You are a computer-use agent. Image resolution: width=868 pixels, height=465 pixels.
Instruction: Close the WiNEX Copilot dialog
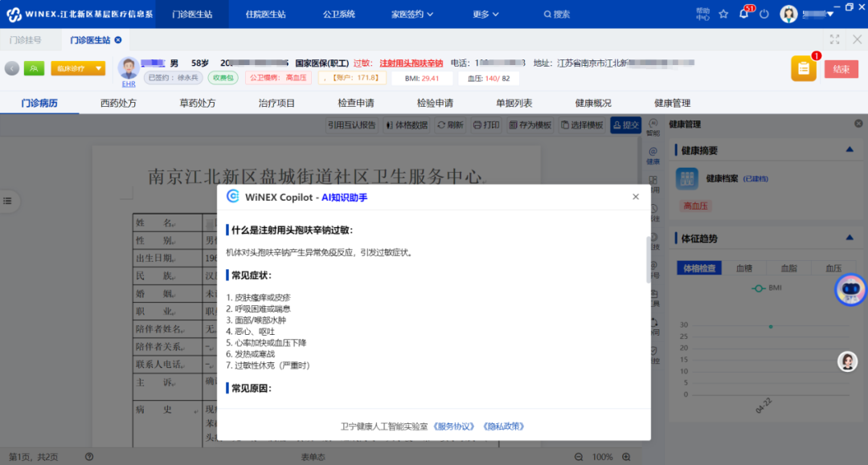[x=636, y=197]
